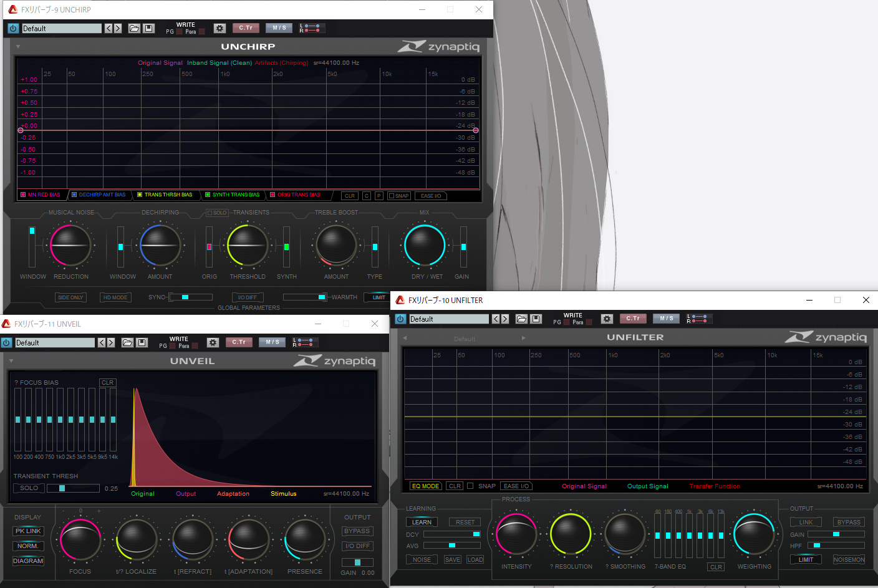Toggle SOLO checkbox above TRANSIENTS section
878x588 pixels.
click(210, 213)
